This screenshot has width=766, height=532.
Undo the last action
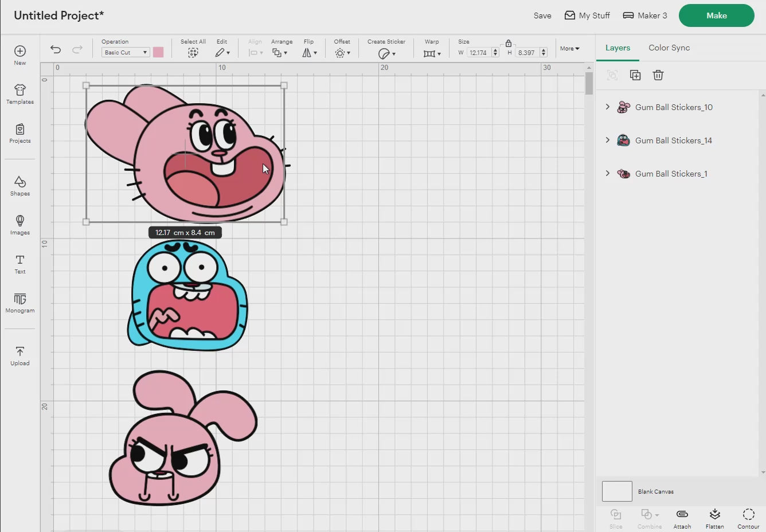pos(56,49)
